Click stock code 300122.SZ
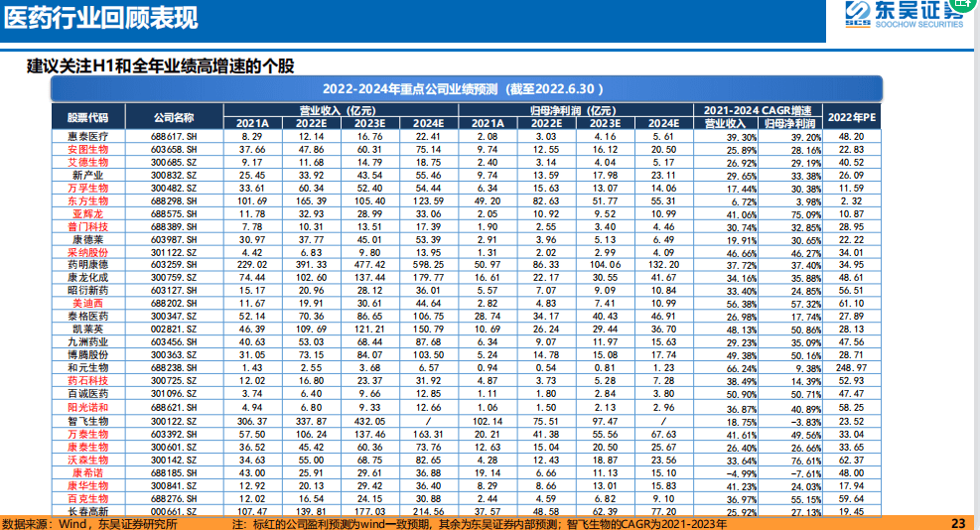The width and height of the screenshot is (980, 530). point(174,421)
